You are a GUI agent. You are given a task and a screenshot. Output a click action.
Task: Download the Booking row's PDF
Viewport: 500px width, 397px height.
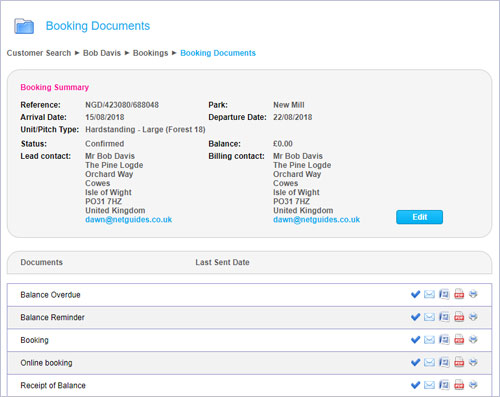[459, 340]
